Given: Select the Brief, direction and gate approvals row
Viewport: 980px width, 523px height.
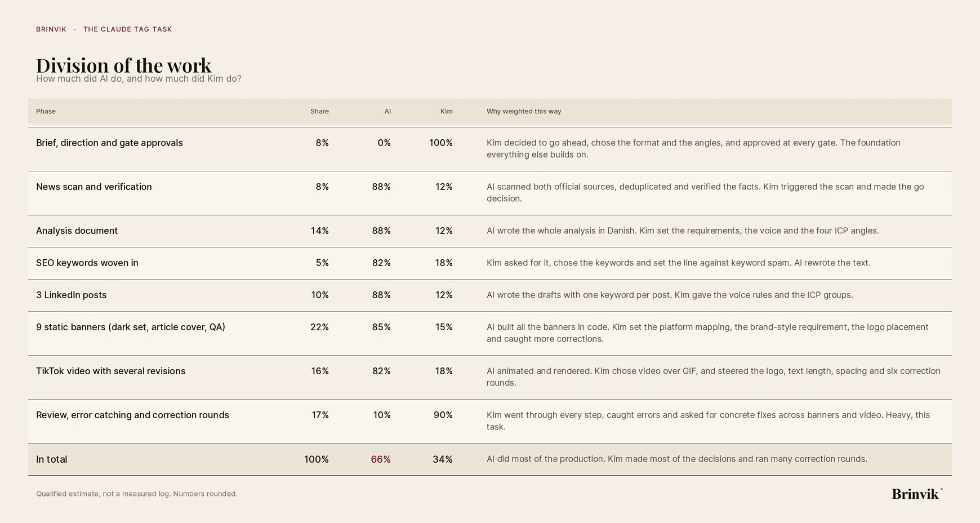Looking at the screenshot, I should point(490,149).
